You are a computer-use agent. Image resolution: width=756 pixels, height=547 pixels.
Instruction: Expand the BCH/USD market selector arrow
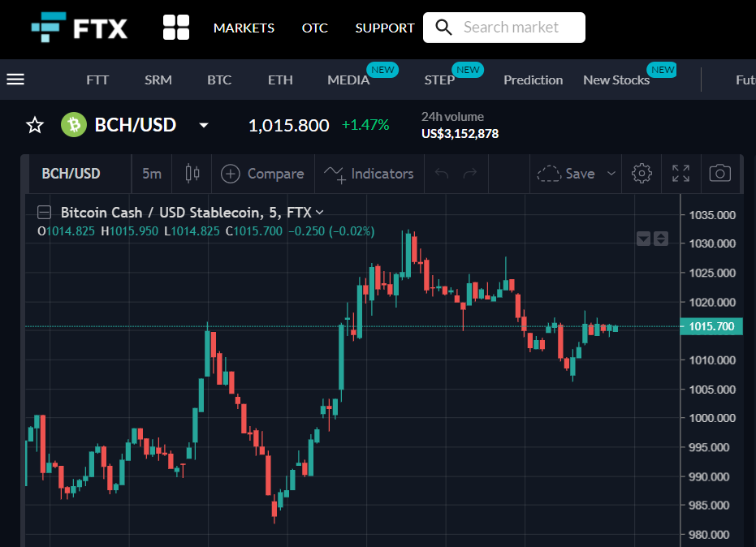click(204, 125)
